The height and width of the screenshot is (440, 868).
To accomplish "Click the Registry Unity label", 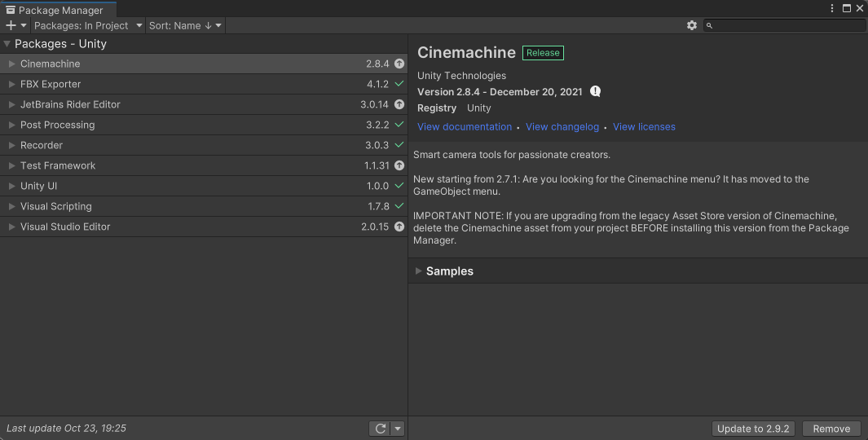I will tap(454, 108).
